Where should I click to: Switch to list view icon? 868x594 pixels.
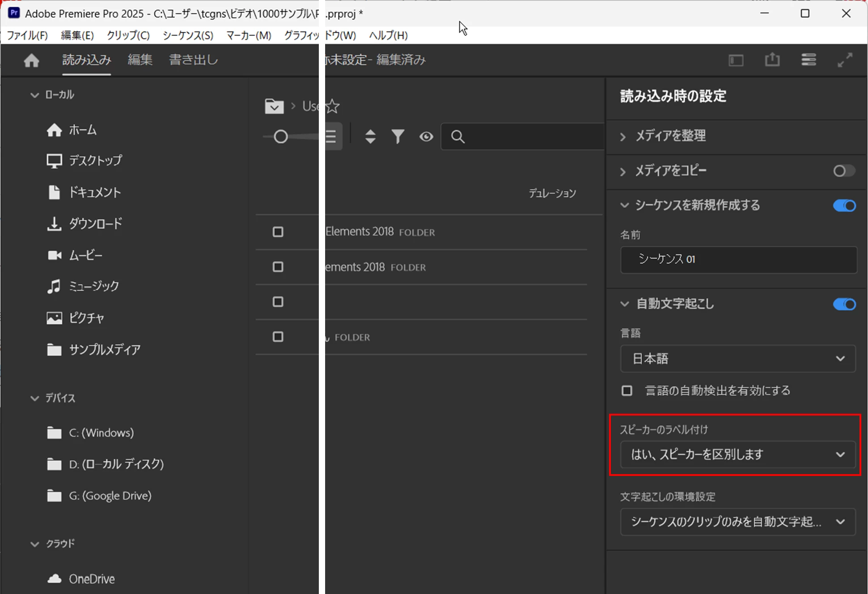coord(331,136)
